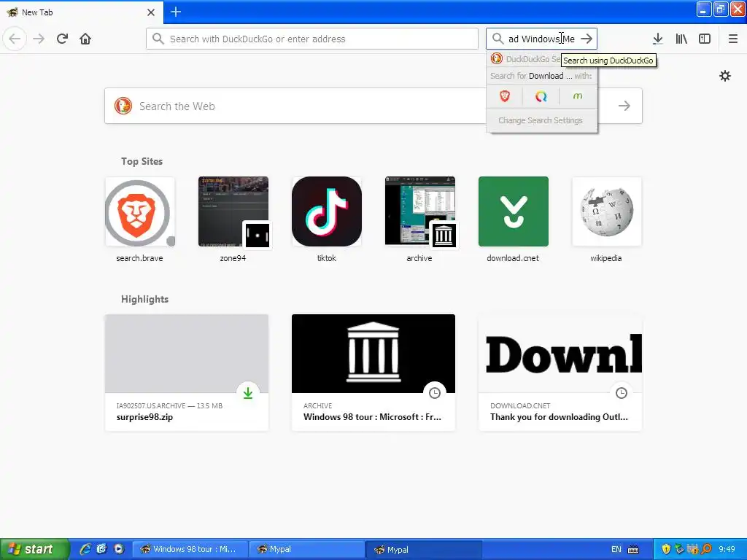The height and width of the screenshot is (560, 747).
Task: Open the archive top site tile
Action: click(419, 219)
